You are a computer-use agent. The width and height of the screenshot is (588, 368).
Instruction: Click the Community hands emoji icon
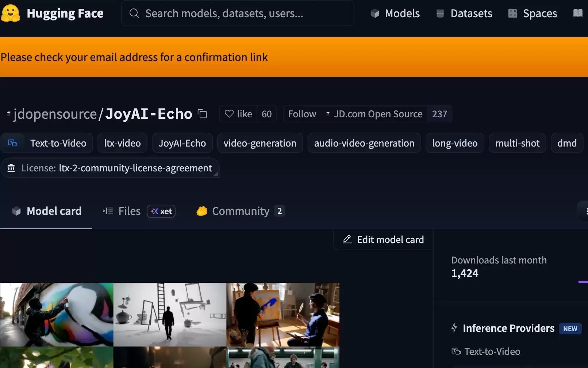(x=202, y=211)
